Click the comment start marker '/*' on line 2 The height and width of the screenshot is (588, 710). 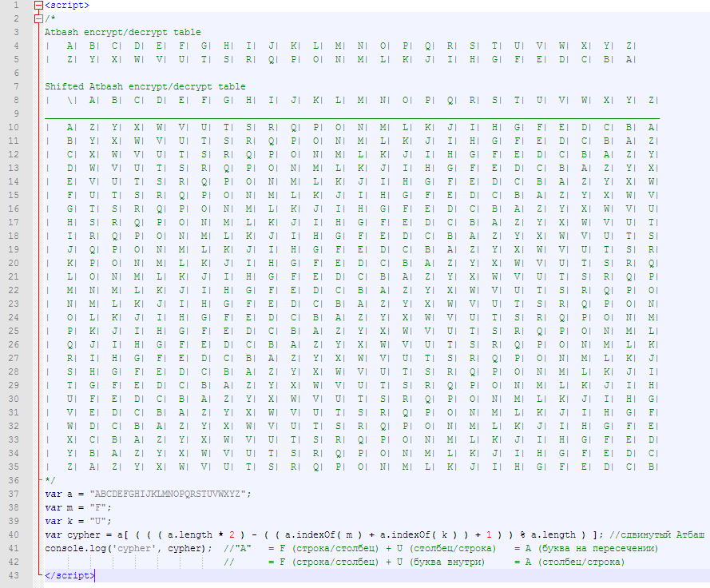(x=50, y=19)
